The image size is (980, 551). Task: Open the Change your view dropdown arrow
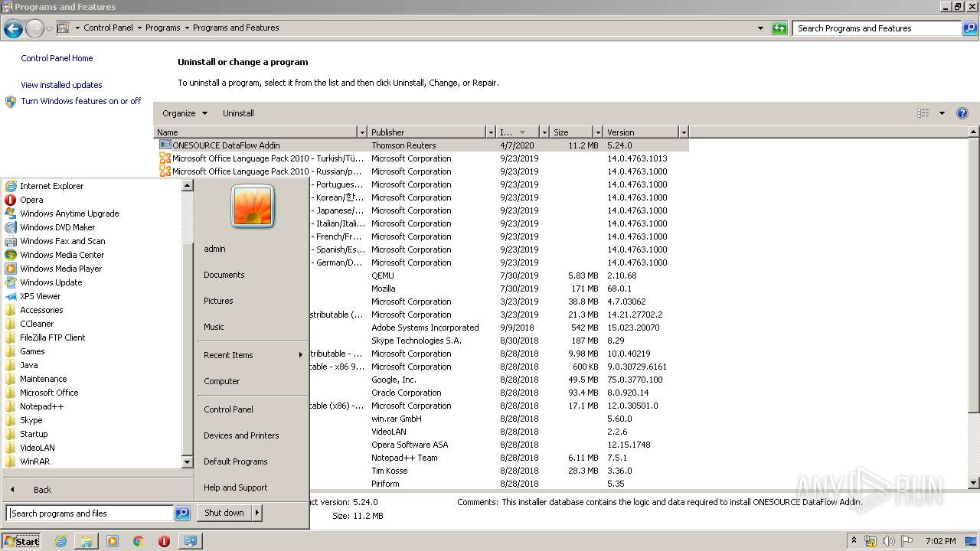click(942, 113)
